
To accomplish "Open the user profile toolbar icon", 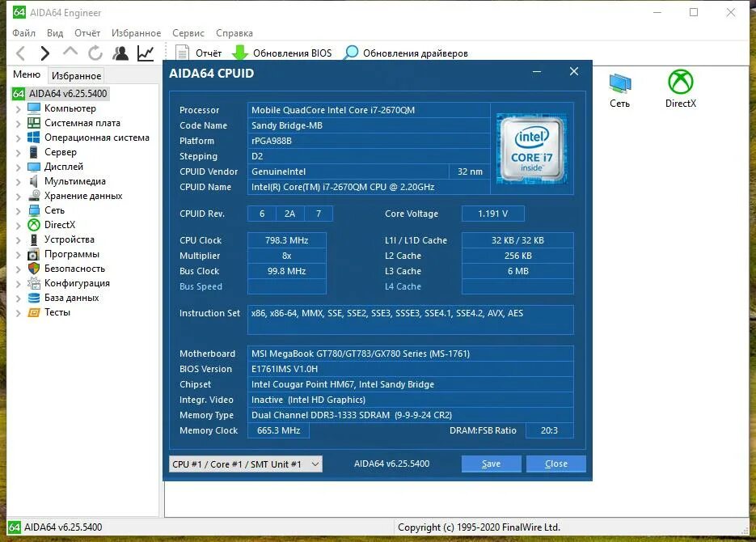I will click(x=120, y=53).
